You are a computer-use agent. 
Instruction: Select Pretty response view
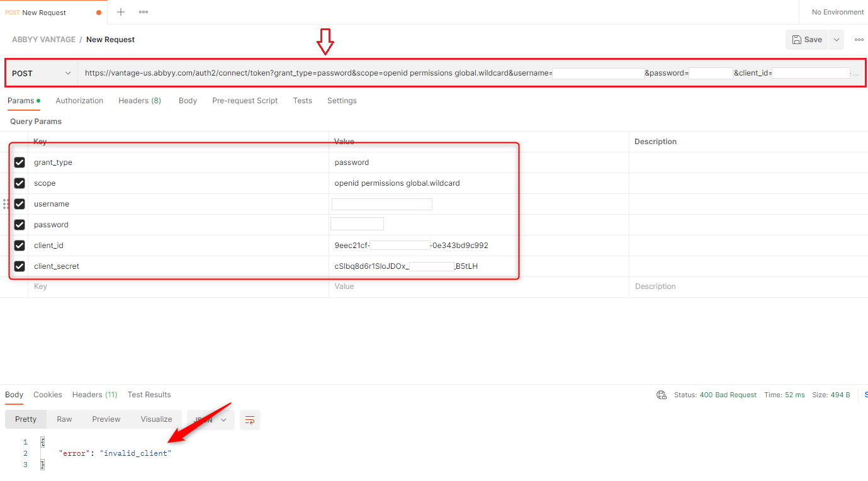26,419
